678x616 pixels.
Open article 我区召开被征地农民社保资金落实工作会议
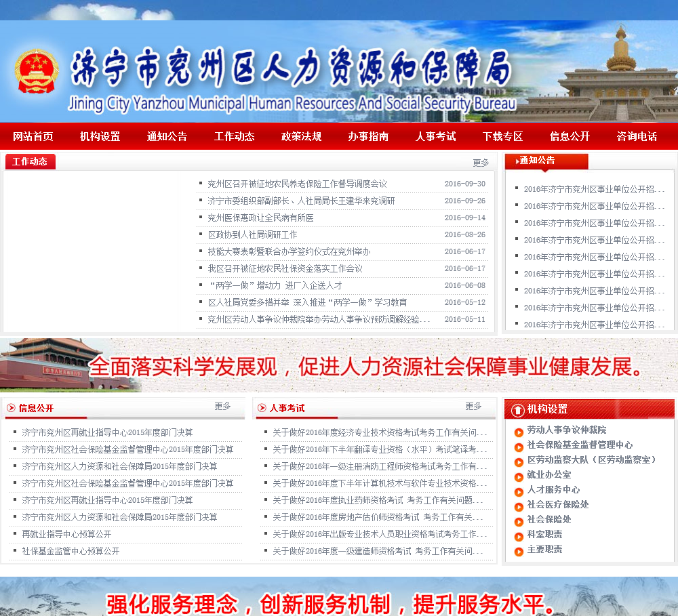[x=285, y=268]
